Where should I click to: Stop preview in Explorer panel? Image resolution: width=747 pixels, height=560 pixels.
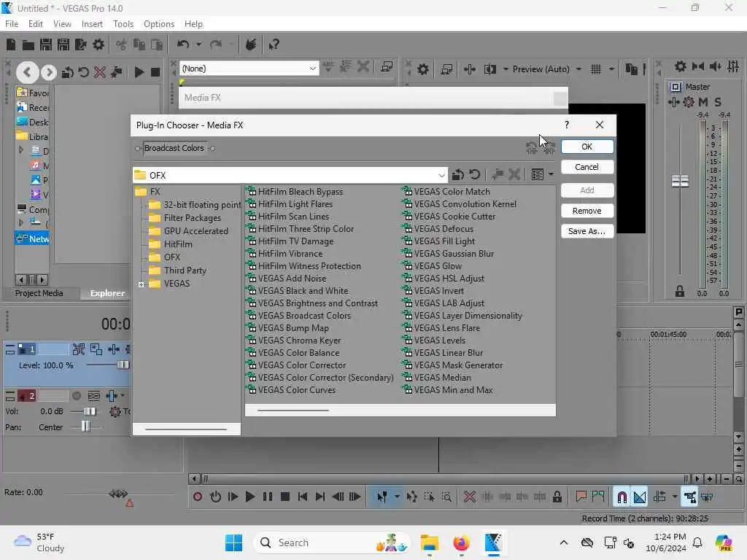coord(155,72)
